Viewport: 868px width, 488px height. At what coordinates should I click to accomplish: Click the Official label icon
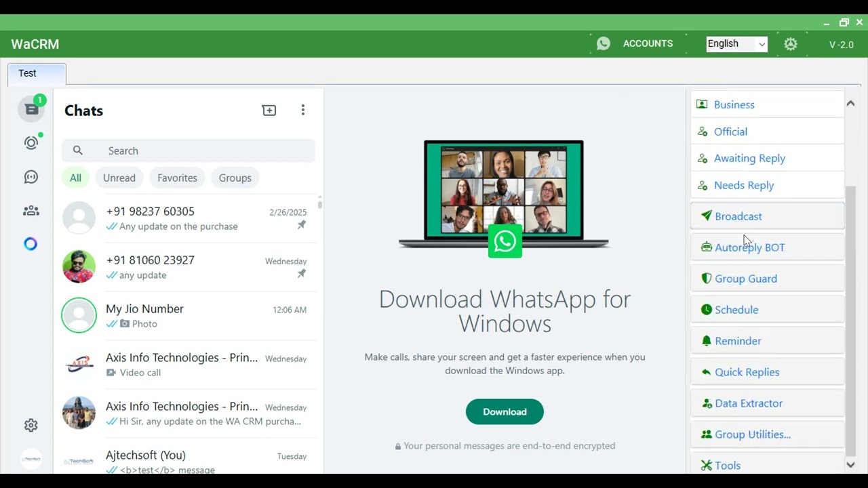coord(703,131)
